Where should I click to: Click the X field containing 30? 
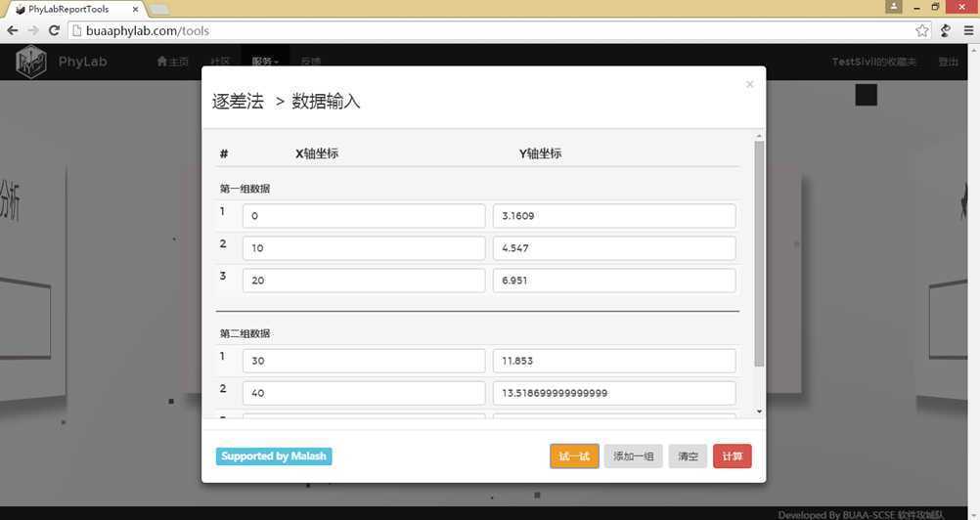click(364, 361)
